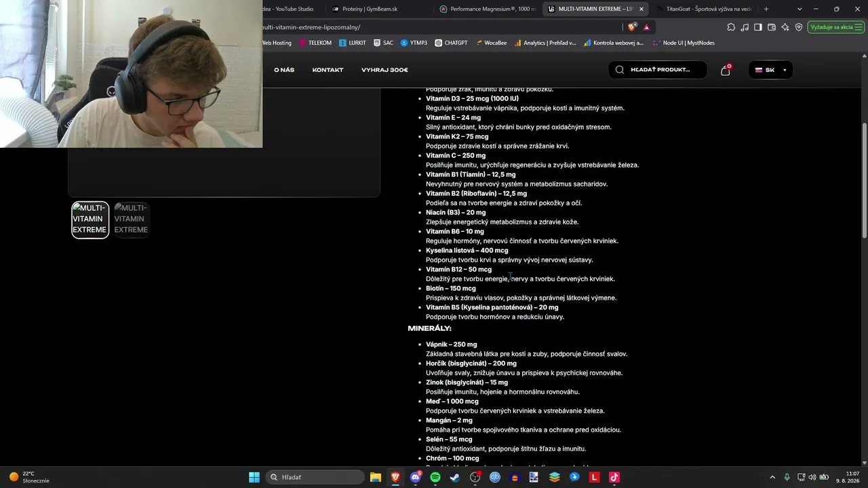Open the stacked layers app in taskbar

[555, 477]
